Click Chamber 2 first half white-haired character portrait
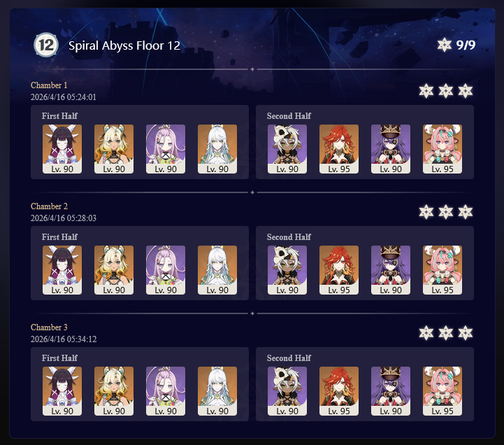 (x=217, y=270)
